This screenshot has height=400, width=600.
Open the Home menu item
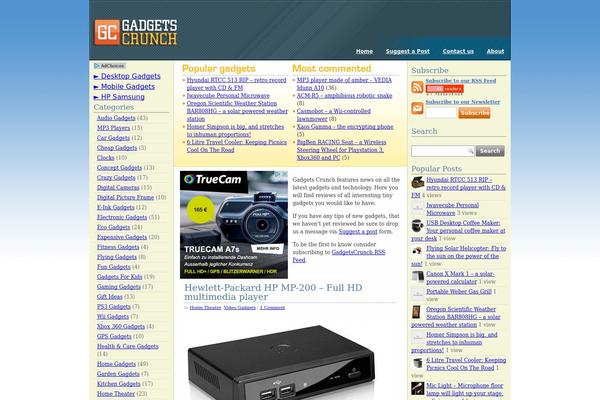[364, 51]
